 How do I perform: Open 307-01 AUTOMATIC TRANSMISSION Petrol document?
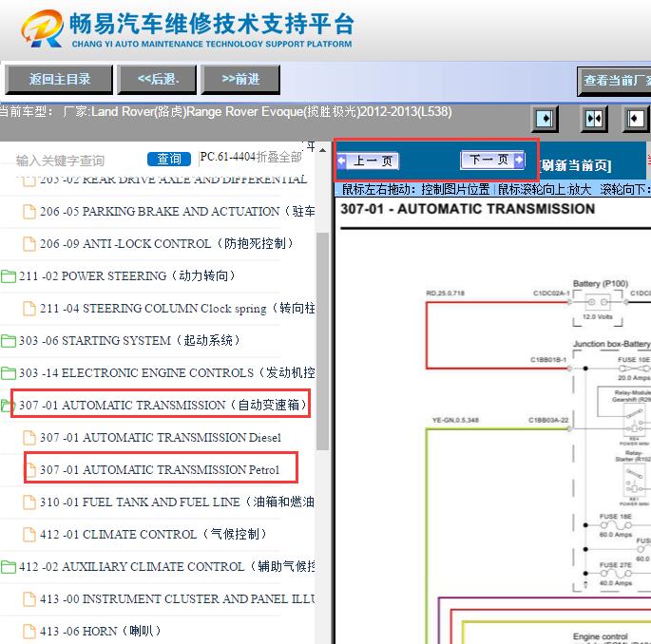[160, 470]
